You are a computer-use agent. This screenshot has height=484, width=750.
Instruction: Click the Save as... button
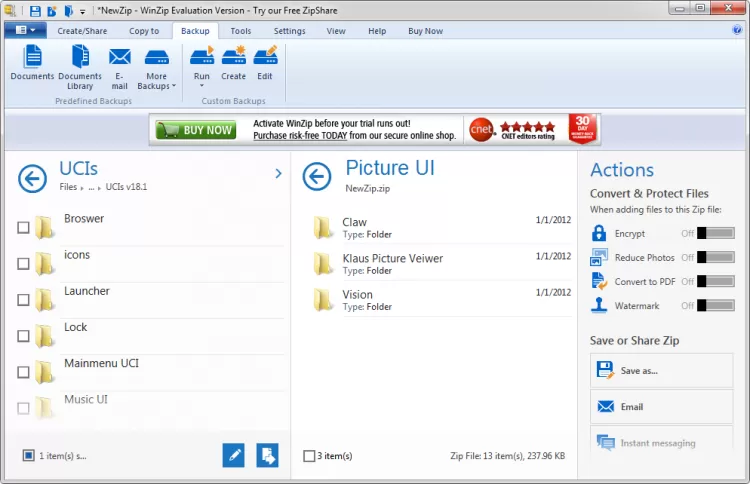[662, 371]
